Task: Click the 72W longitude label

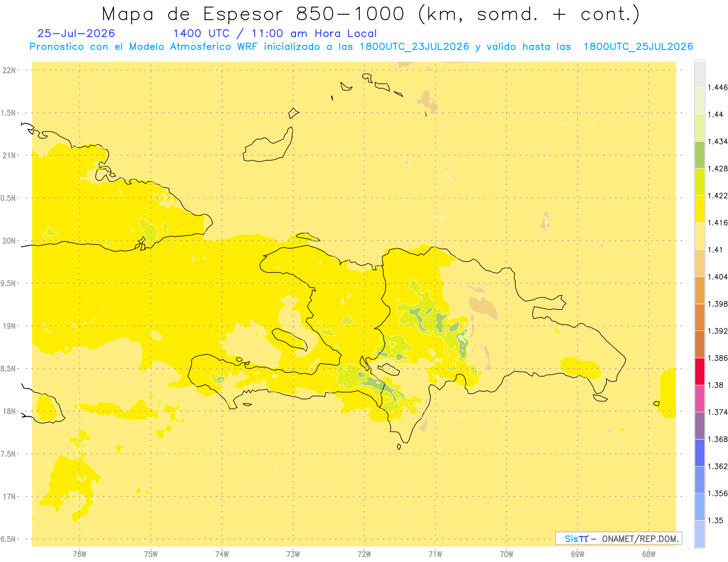Action: point(364,554)
